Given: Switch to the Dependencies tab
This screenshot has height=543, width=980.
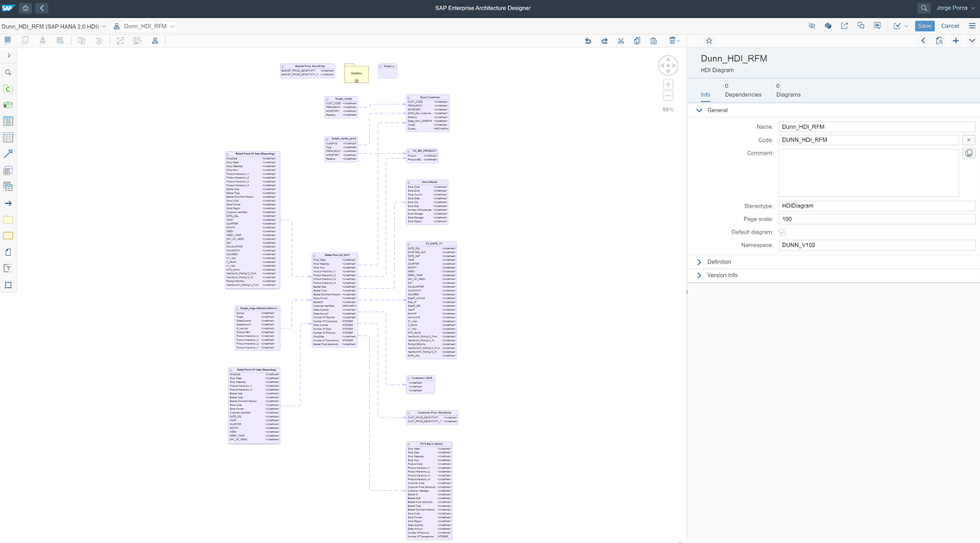Looking at the screenshot, I should 744,93.
